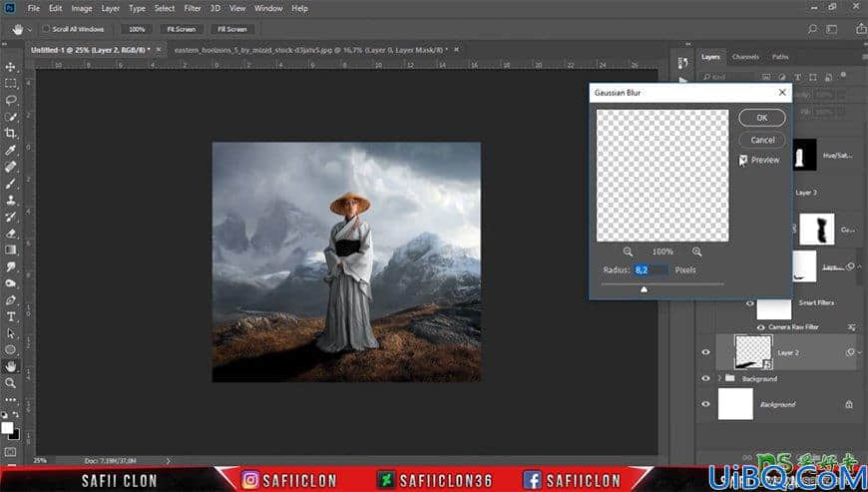Open the Image menu
The height and width of the screenshot is (492, 868).
(x=82, y=8)
